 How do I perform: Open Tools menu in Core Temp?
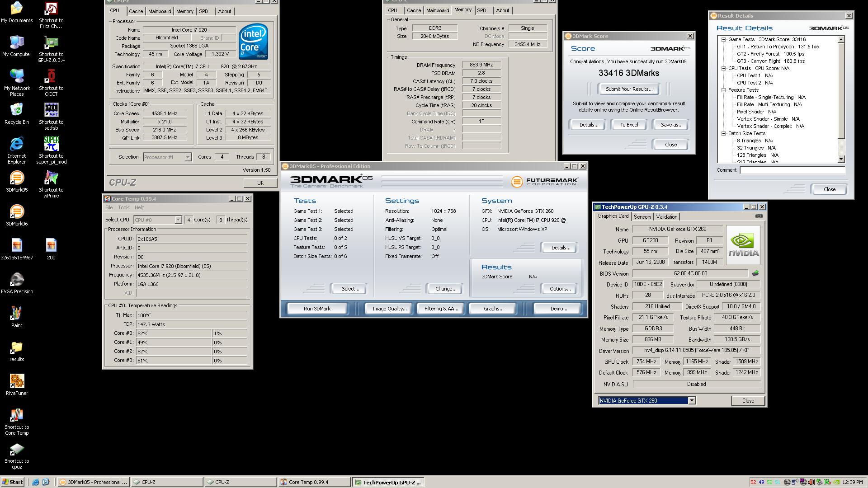coord(124,207)
